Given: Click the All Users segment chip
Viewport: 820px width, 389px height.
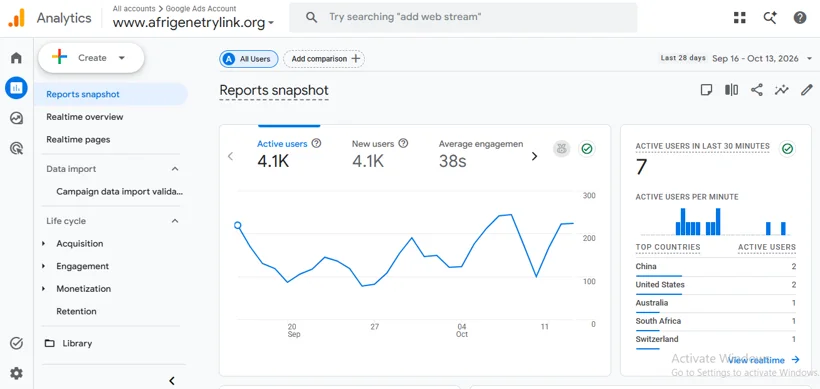Looking at the screenshot, I should click(248, 59).
